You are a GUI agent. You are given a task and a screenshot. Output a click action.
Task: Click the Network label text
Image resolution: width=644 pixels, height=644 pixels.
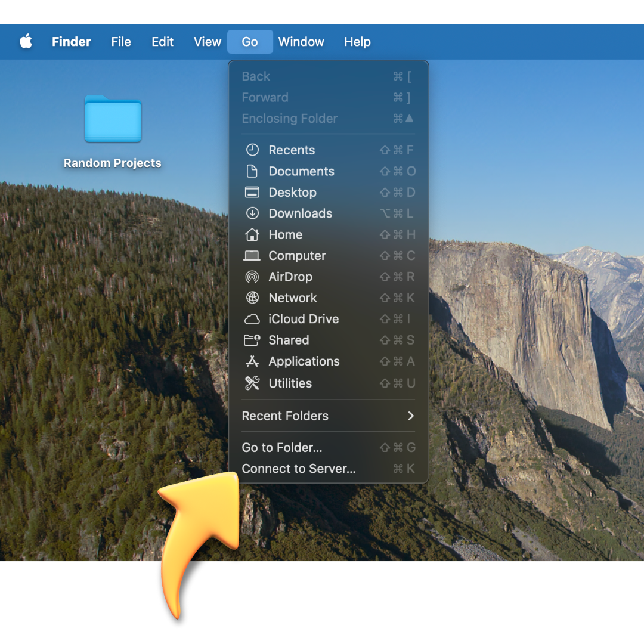[293, 298]
